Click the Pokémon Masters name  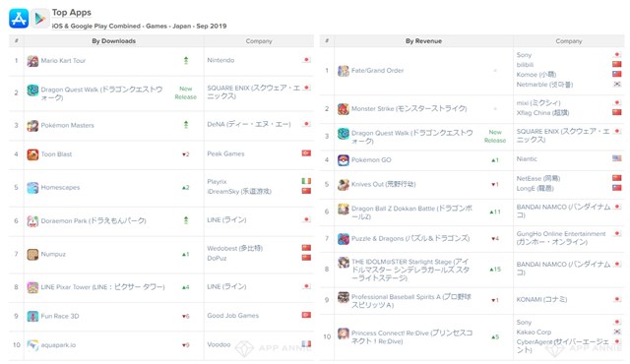68,125
